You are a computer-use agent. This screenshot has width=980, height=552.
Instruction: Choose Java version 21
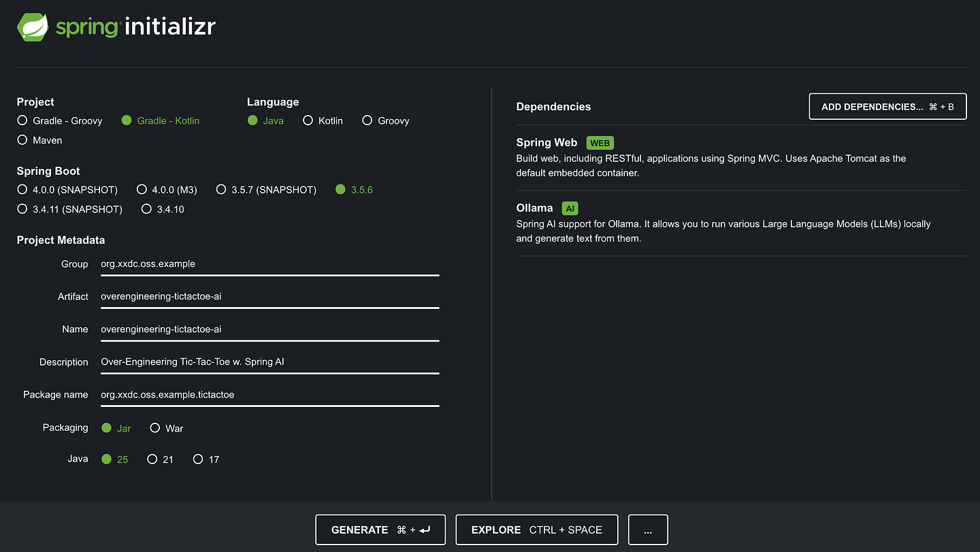[x=161, y=459]
